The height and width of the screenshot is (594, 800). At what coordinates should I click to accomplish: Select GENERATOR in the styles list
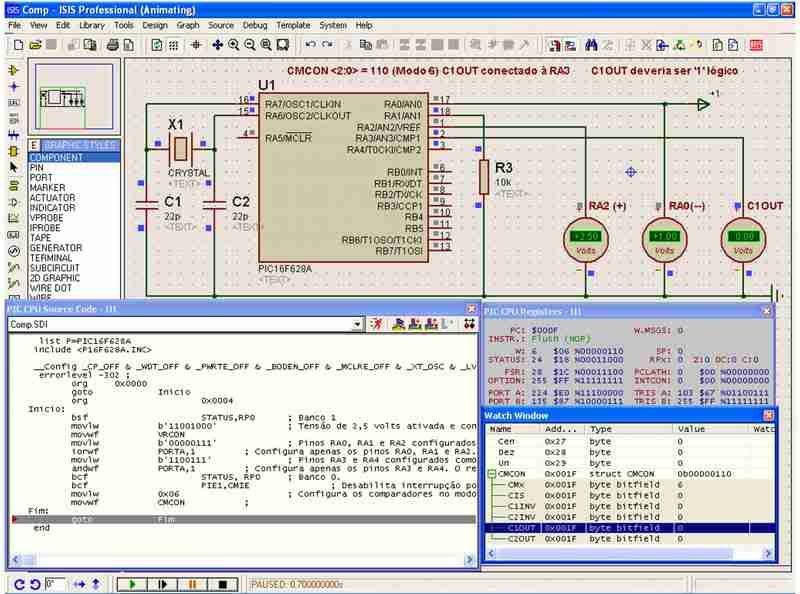tap(74, 248)
